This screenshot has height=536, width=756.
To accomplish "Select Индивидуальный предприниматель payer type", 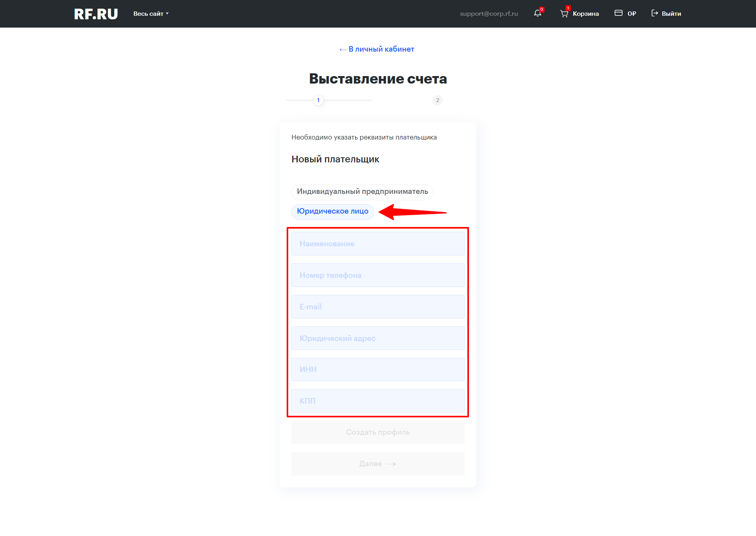I will click(362, 192).
